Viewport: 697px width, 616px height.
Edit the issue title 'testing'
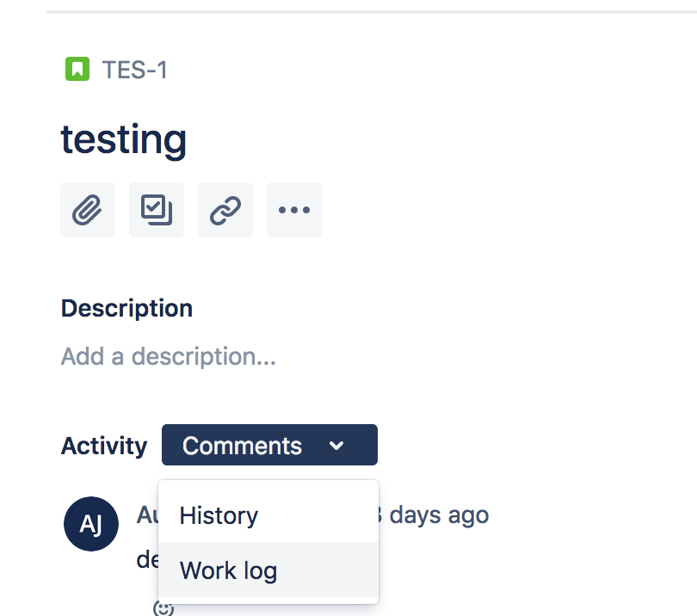[123, 139]
